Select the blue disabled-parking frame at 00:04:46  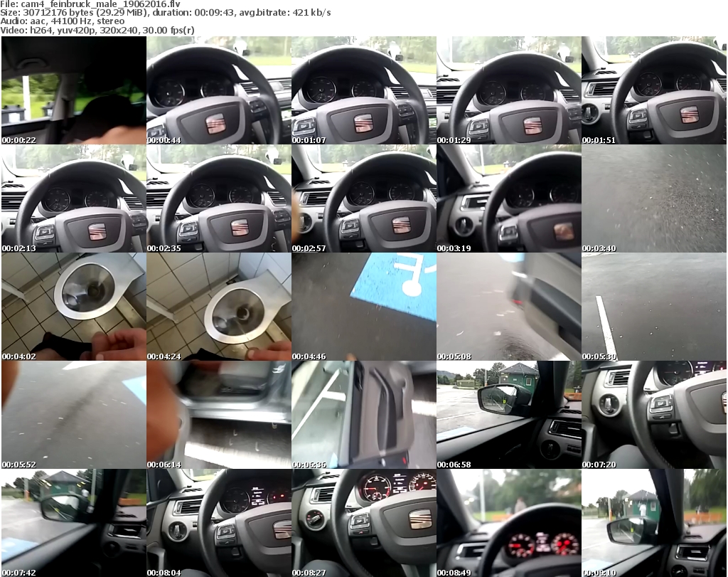click(x=364, y=307)
